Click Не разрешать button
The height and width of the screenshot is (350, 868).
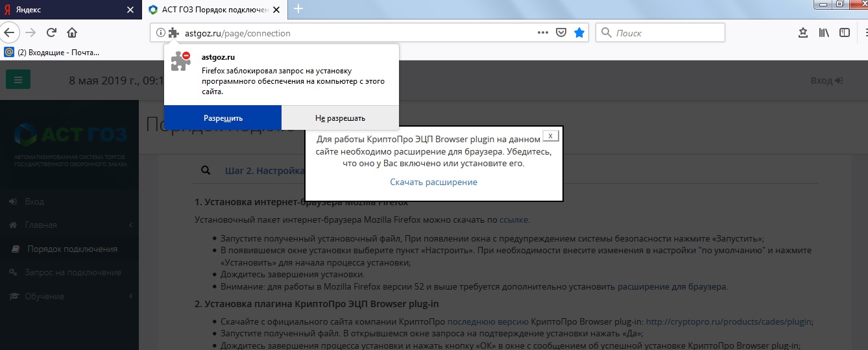point(340,118)
